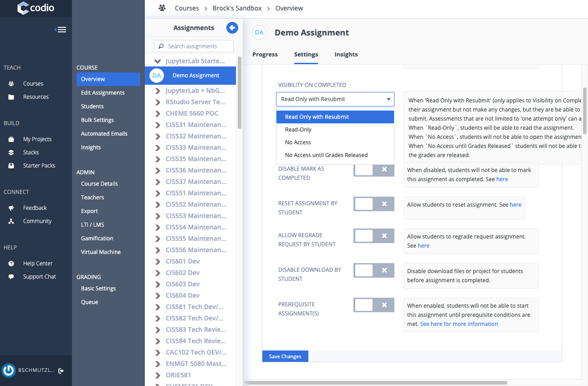Click the user avatar power icon

point(9,371)
